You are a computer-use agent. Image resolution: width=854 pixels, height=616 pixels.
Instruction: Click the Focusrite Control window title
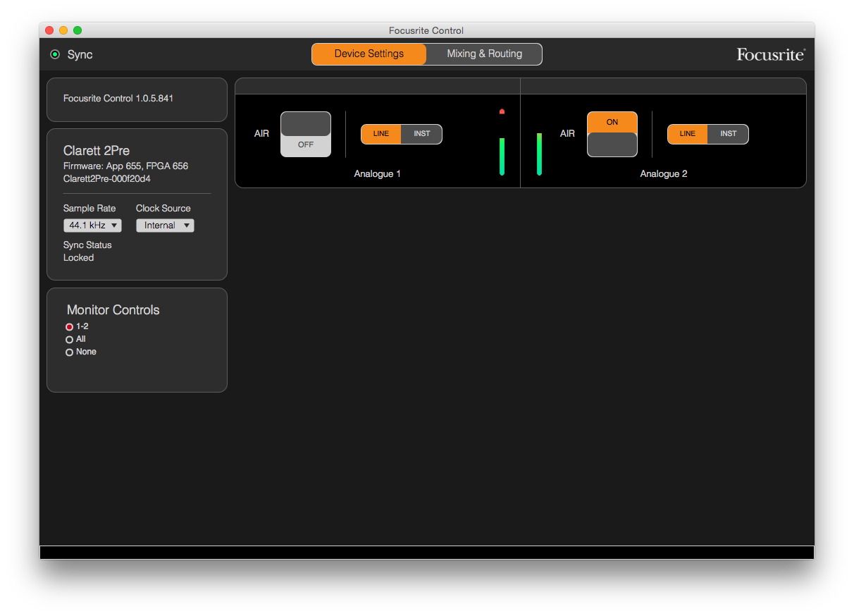(x=426, y=30)
